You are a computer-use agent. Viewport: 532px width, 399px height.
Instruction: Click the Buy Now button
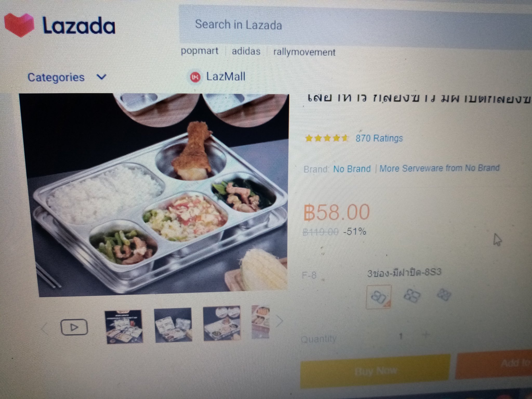pos(375,371)
